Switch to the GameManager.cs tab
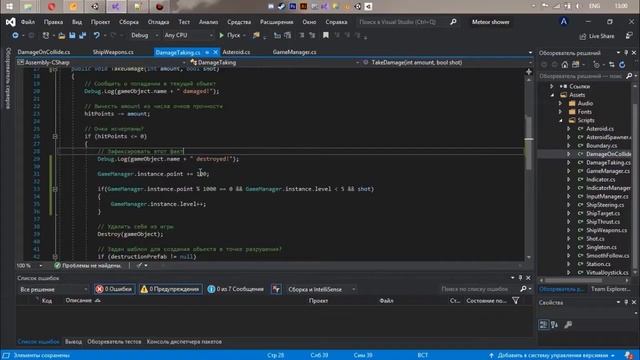Viewport: 640px width, 360px height. pos(294,52)
